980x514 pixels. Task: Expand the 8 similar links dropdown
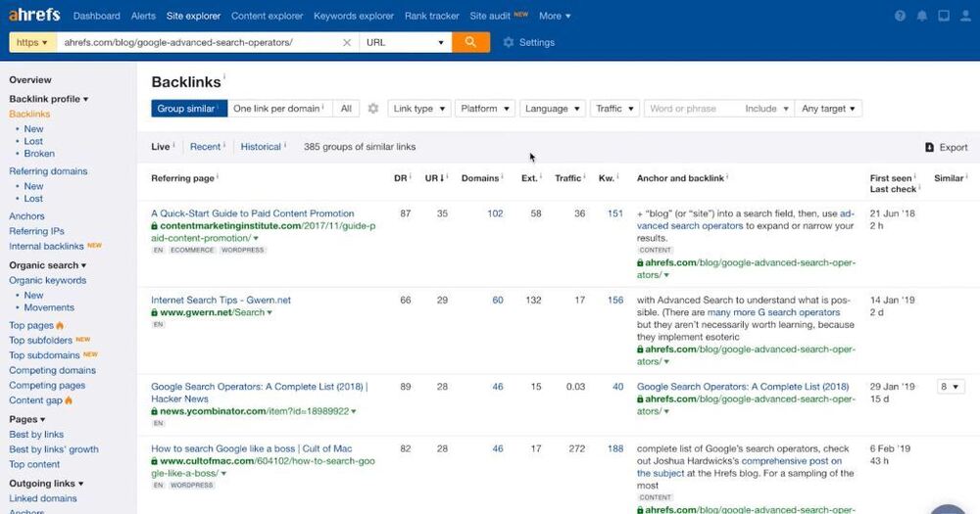pyautogui.click(x=950, y=387)
